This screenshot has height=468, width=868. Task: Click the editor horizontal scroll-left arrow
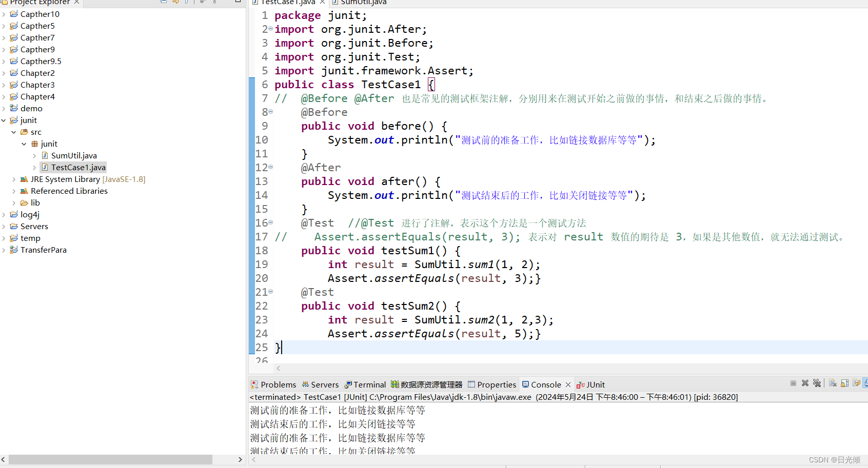tap(278, 368)
